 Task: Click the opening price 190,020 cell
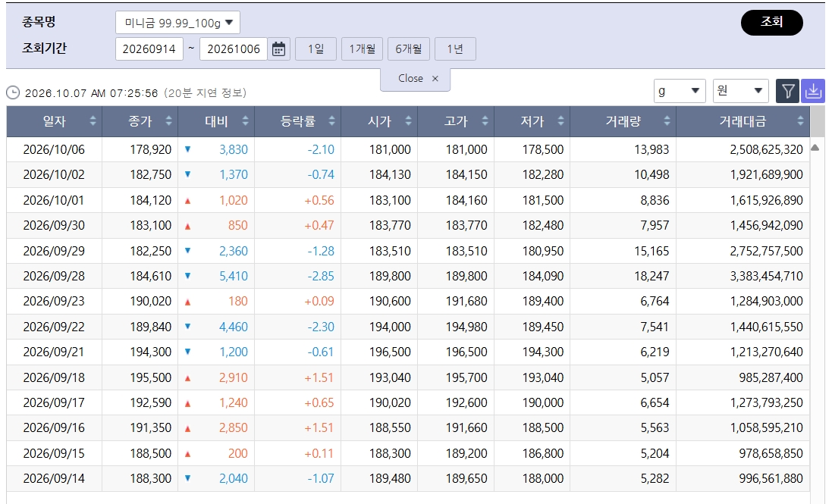[379, 402]
